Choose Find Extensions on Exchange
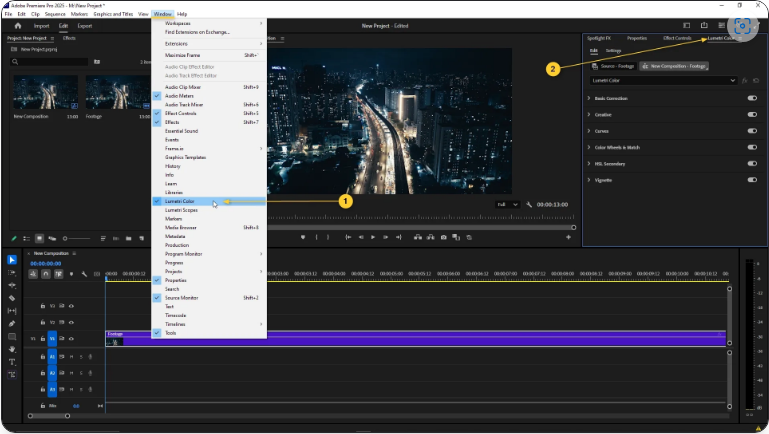 tap(209, 32)
